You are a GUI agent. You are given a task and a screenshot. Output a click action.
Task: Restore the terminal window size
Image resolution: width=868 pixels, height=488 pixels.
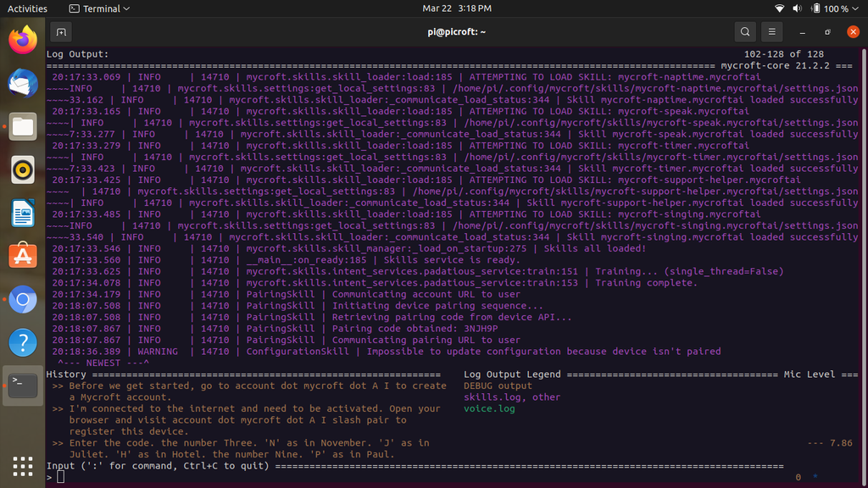[x=827, y=32]
